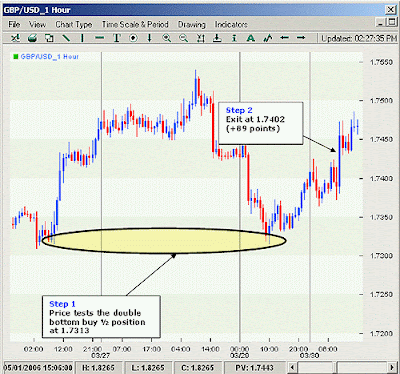
Task: Click the first toolbar icon with crossed arrows
Action: pyautogui.click(x=15, y=38)
